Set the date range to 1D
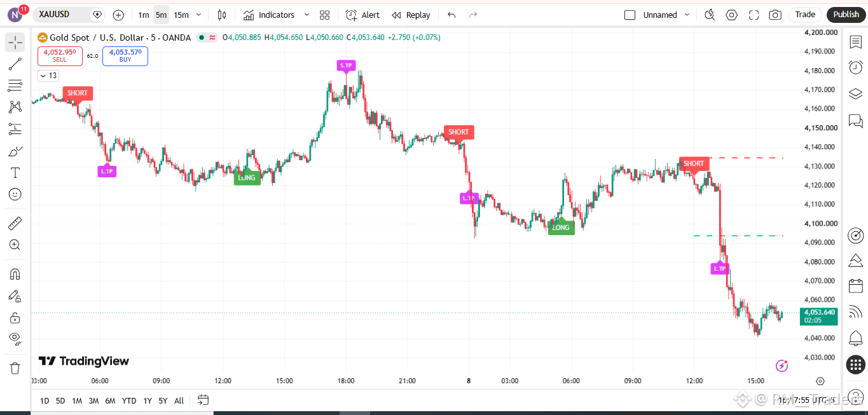The width and height of the screenshot is (868, 415). tap(45, 400)
